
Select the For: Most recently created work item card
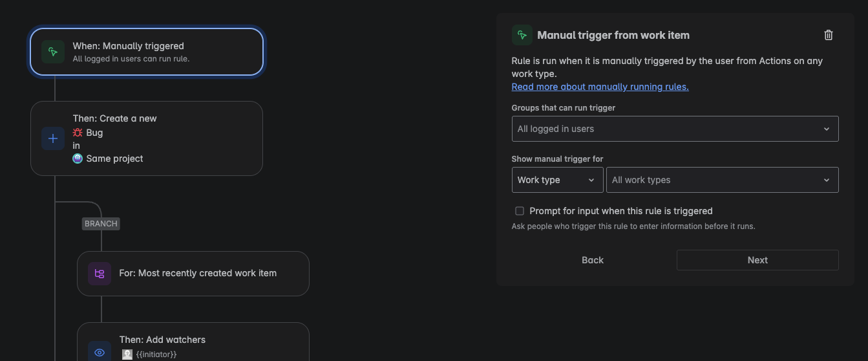(193, 274)
